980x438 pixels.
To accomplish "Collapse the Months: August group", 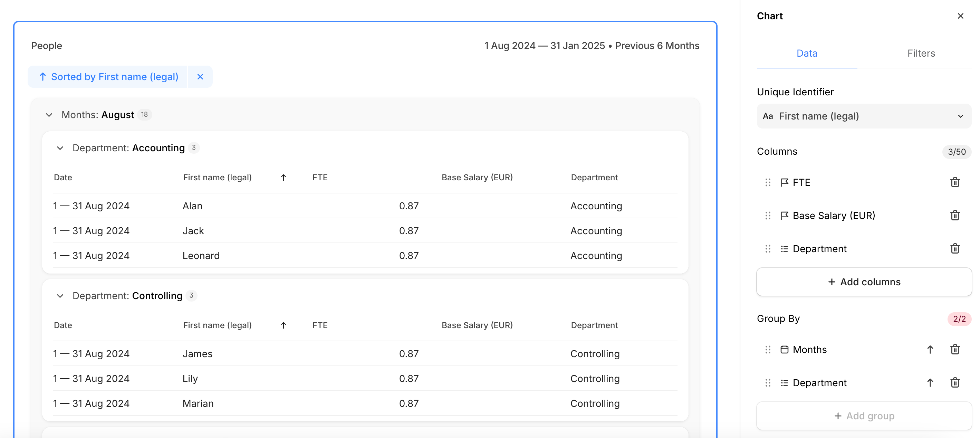I will [49, 115].
